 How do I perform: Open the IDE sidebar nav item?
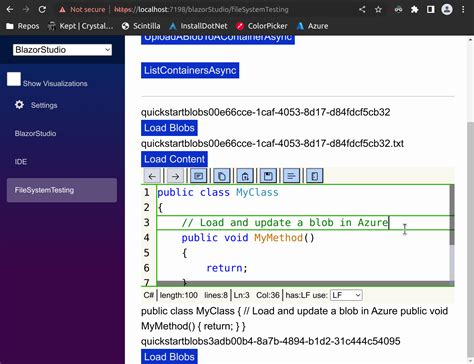click(21, 162)
